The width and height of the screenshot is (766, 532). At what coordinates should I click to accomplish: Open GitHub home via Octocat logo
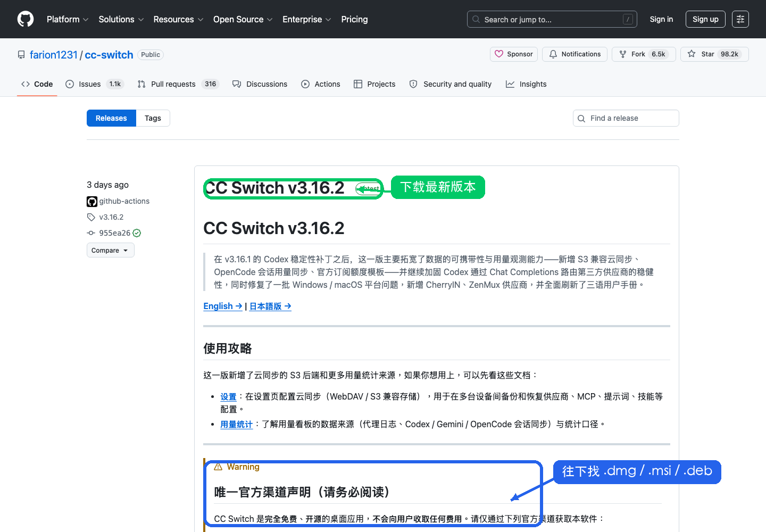[x=26, y=19]
